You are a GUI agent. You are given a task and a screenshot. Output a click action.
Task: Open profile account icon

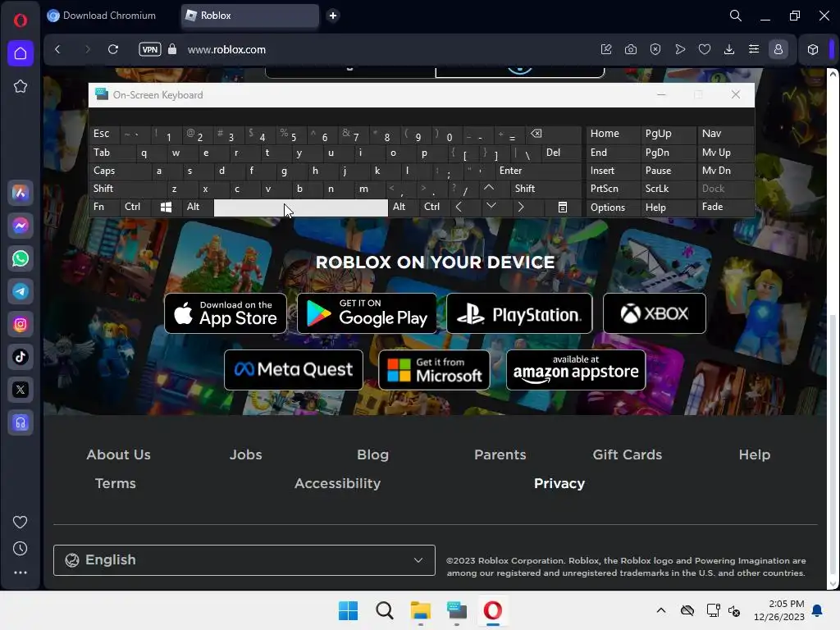pos(778,49)
